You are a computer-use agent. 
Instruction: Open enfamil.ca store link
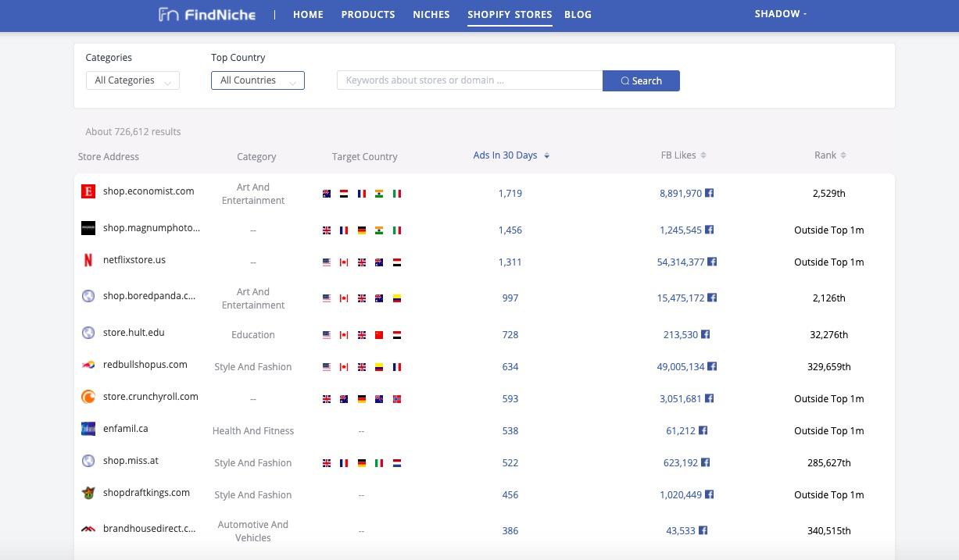[x=126, y=429]
